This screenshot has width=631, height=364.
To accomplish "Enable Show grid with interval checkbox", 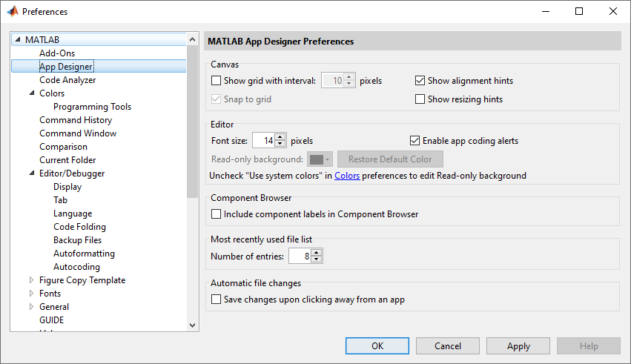I will coord(217,81).
